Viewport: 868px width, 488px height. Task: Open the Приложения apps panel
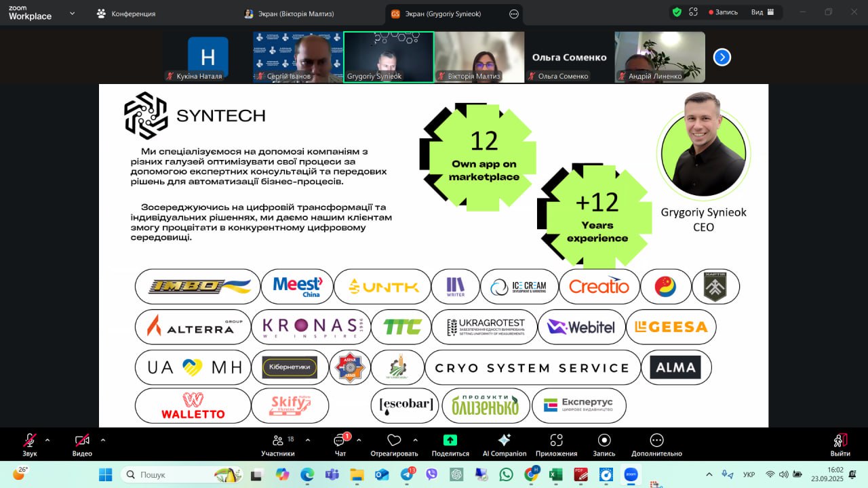556,445
